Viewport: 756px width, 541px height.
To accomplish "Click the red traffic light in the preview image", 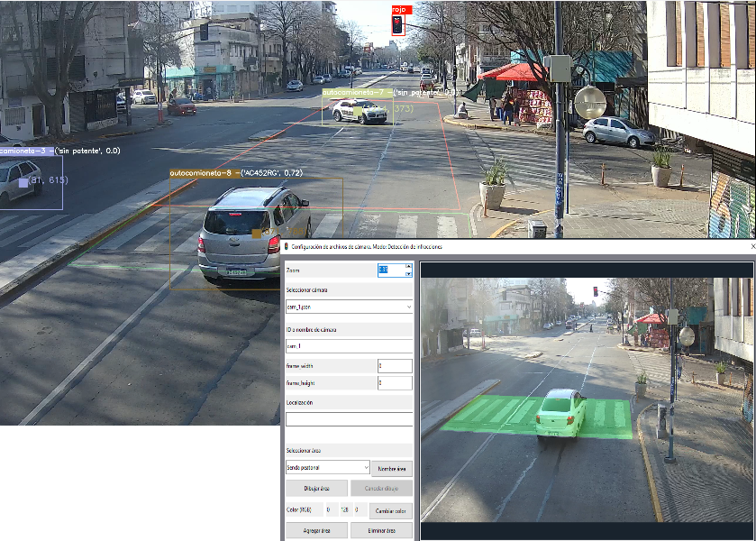I will click(596, 291).
